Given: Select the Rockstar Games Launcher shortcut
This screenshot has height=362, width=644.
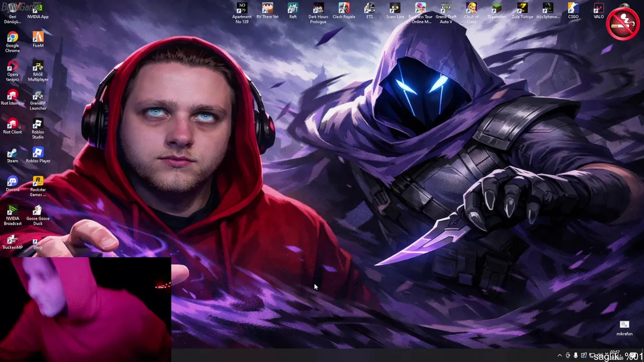Looking at the screenshot, I should point(38,187).
